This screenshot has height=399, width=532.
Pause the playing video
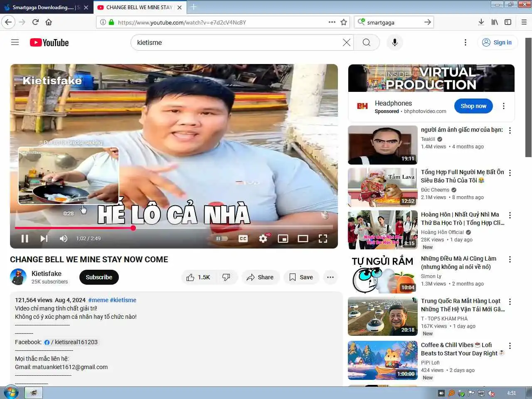click(25, 238)
